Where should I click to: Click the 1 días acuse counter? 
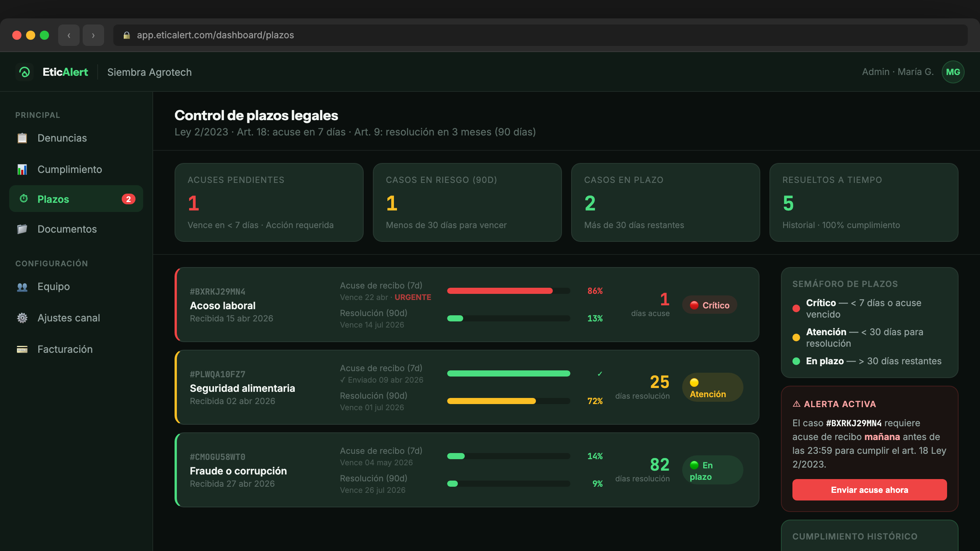pyautogui.click(x=650, y=305)
